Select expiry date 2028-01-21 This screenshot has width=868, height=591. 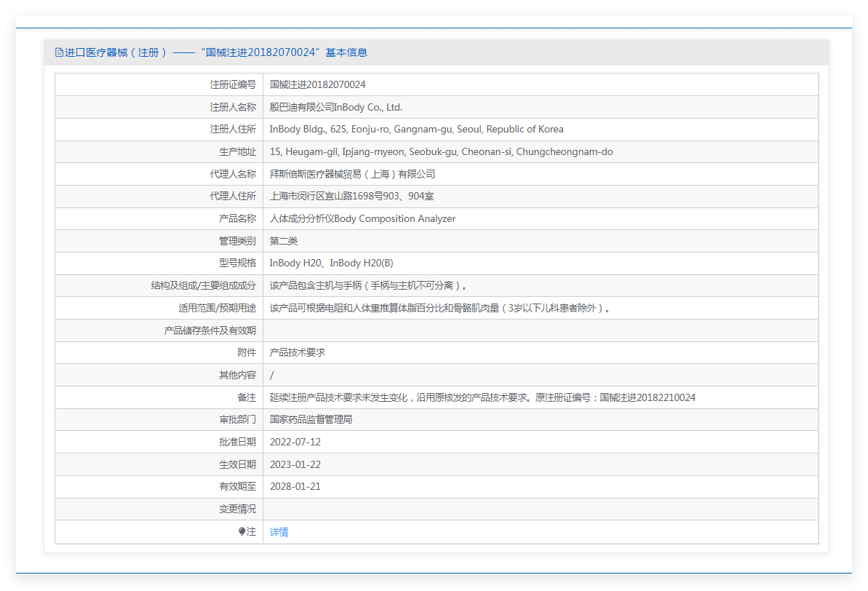pos(295,486)
